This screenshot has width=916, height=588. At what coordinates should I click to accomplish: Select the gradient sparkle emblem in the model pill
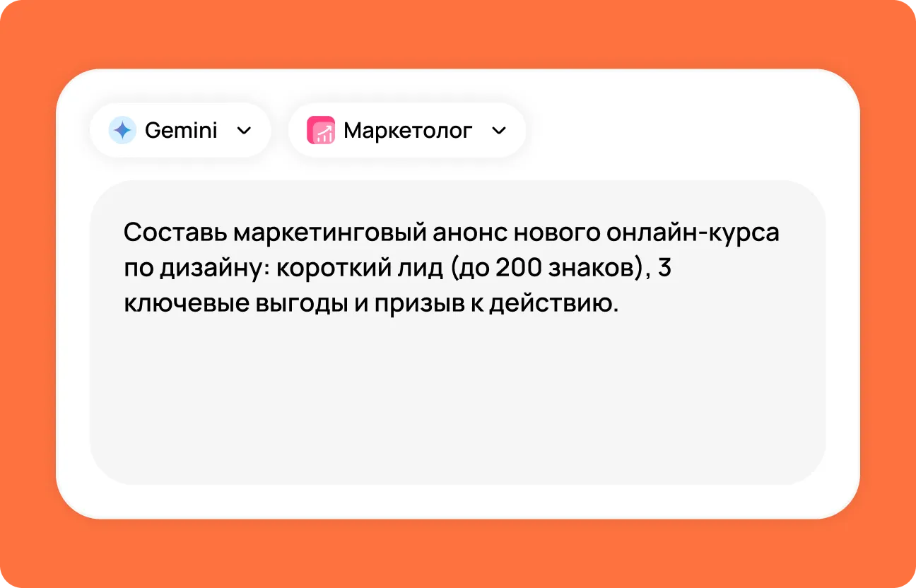pyautogui.click(x=122, y=130)
